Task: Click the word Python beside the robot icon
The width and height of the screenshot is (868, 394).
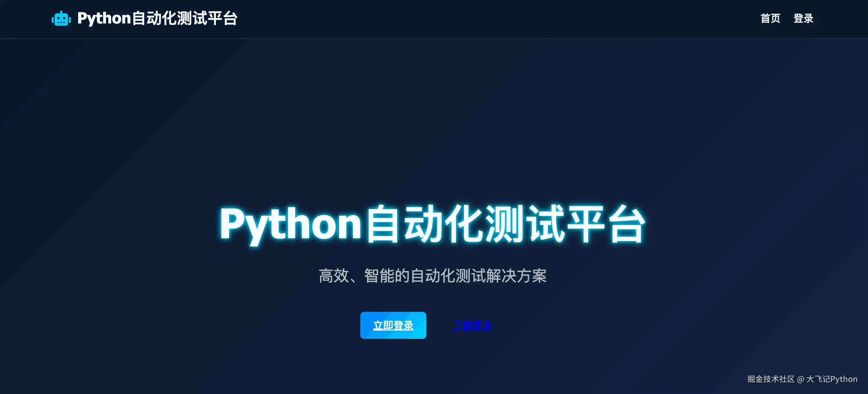Action: point(104,19)
